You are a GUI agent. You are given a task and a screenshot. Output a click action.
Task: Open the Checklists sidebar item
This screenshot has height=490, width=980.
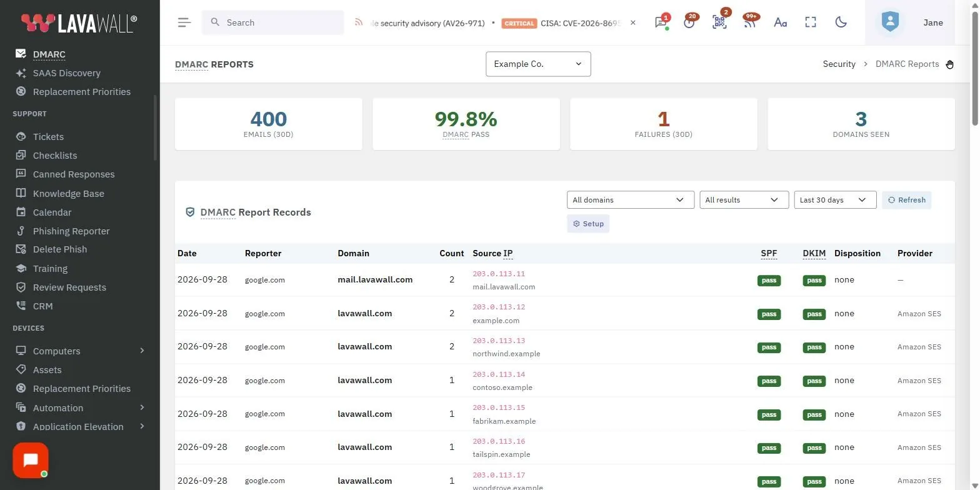[55, 155]
